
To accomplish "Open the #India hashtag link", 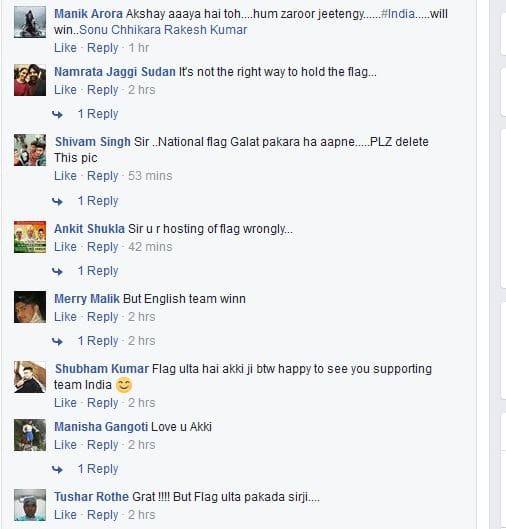I will pyautogui.click(x=397, y=14).
